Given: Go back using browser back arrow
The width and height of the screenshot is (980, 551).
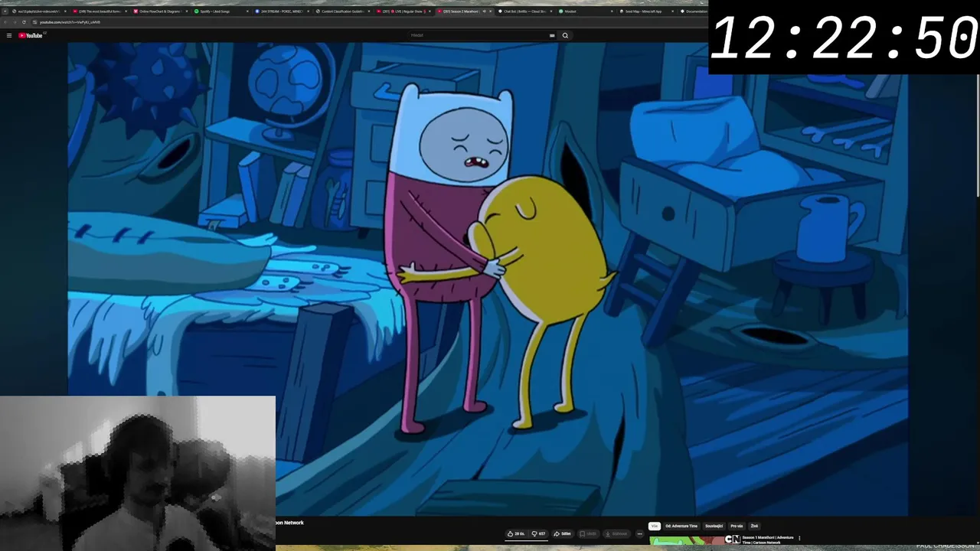Looking at the screenshot, I should pos(5,22).
